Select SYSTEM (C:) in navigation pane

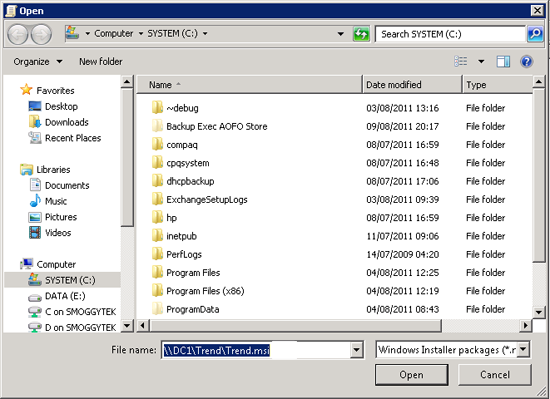tap(70, 280)
